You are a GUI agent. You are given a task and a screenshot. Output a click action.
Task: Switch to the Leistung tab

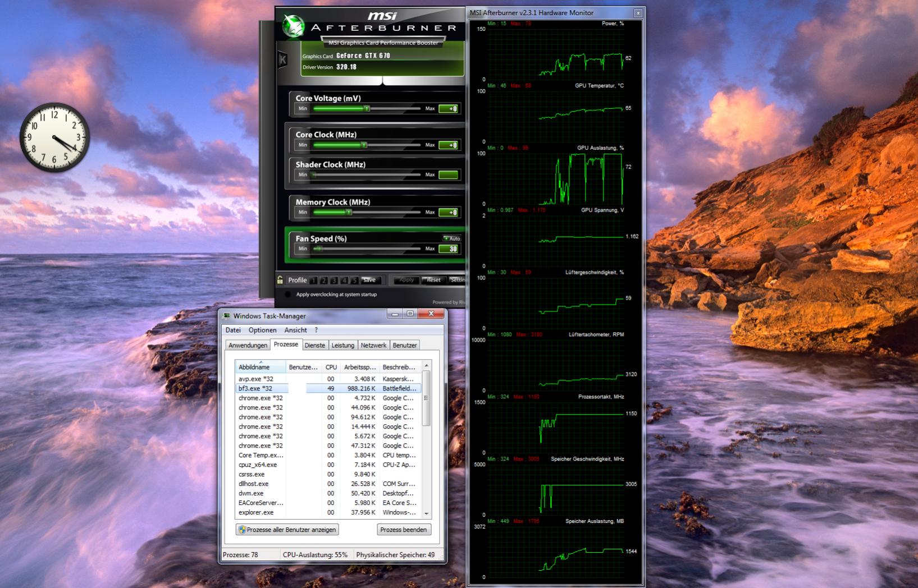click(x=343, y=345)
